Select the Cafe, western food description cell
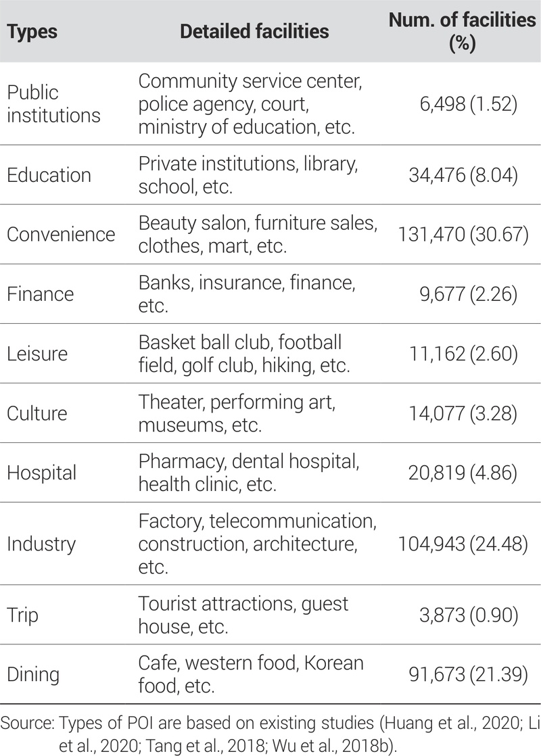The height and width of the screenshot is (756, 541). tap(251, 674)
